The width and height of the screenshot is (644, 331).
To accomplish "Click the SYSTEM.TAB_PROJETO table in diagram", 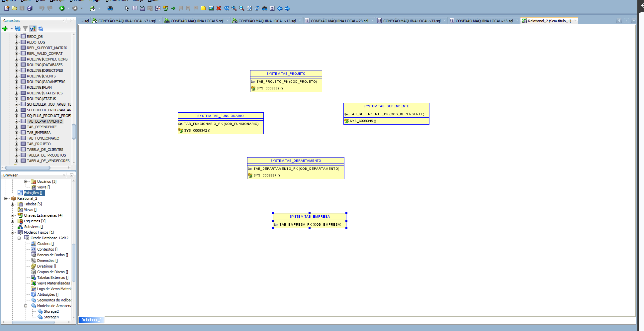I will tap(286, 74).
